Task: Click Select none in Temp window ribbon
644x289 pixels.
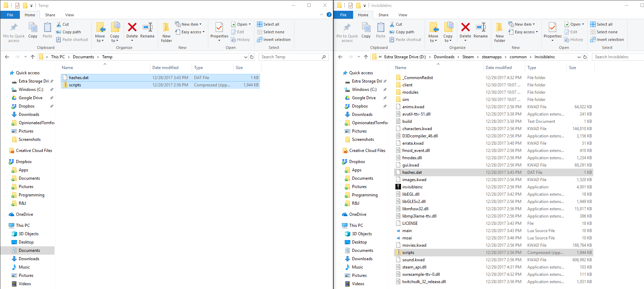Action: tap(270, 32)
